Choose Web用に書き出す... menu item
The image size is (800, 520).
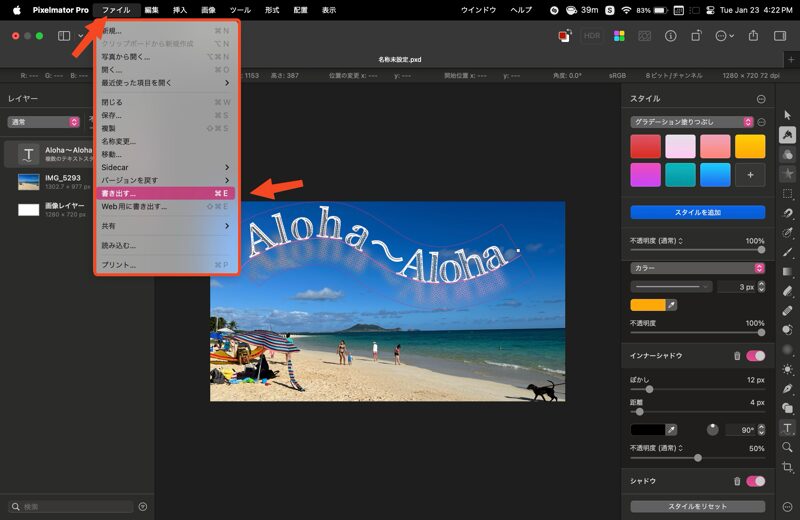click(x=165, y=207)
